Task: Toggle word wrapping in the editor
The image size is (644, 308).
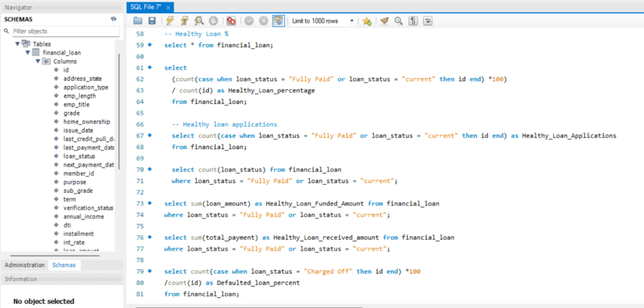Action: [428, 21]
